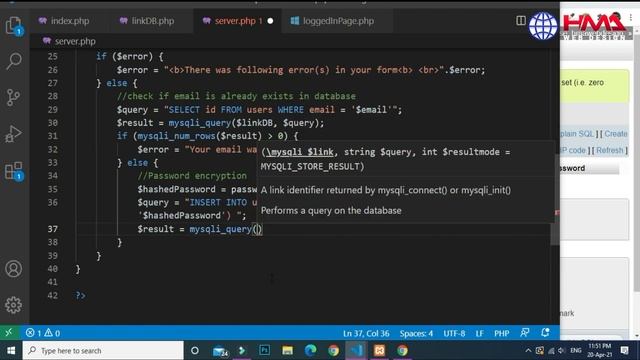The height and width of the screenshot is (360, 640).
Task: Open the Extensions view
Action: click(x=14, y=171)
